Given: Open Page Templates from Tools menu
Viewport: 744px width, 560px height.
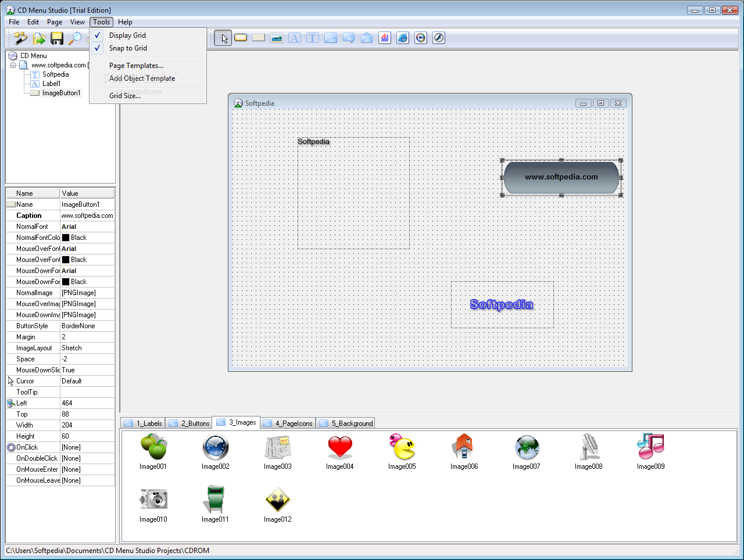Looking at the screenshot, I should pyautogui.click(x=148, y=66).
